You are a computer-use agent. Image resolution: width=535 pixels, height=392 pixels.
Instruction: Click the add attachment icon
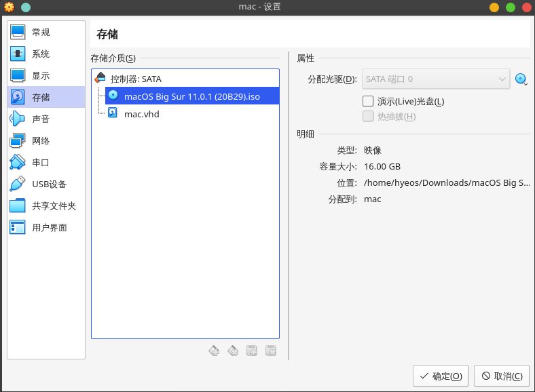(252, 351)
